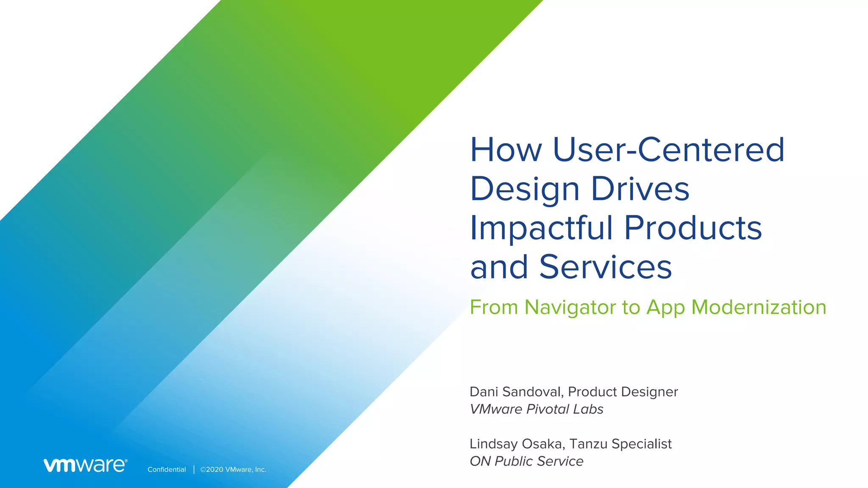Screen dimensions: 868x488
Task: Select the "Design Drives" title line
Action: pyautogui.click(x=579, y=189)
